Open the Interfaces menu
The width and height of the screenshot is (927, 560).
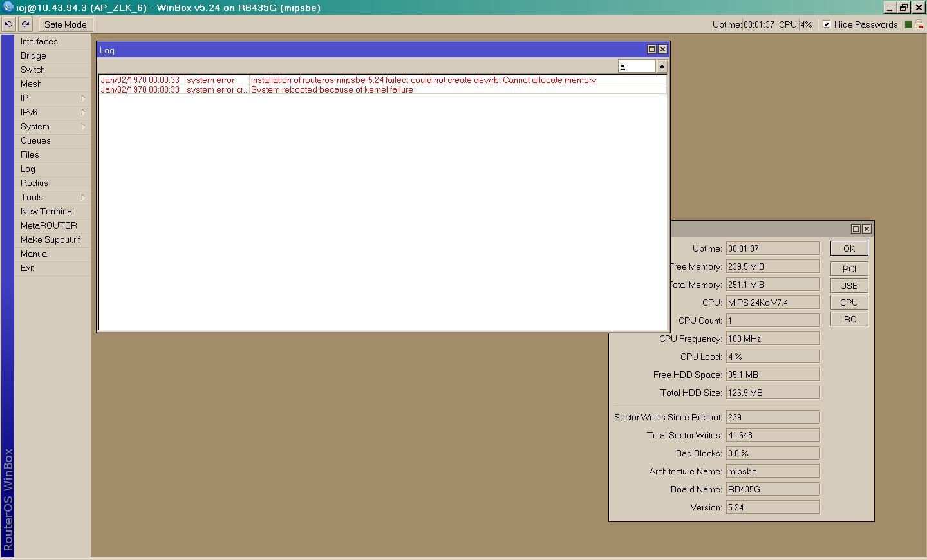pos(52,41)
